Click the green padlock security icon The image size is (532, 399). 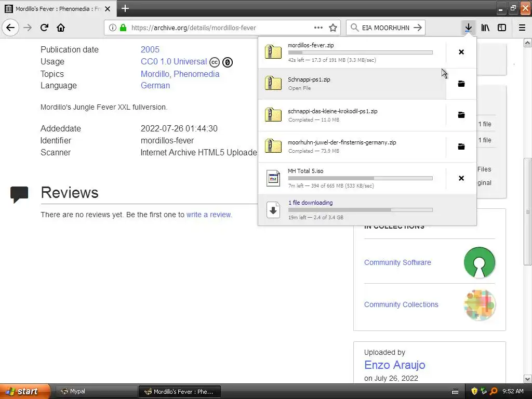click(123, 28)
